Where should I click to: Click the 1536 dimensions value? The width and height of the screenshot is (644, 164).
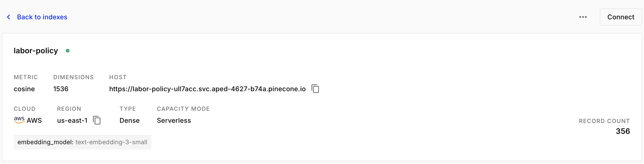click(x=61, y=89)
